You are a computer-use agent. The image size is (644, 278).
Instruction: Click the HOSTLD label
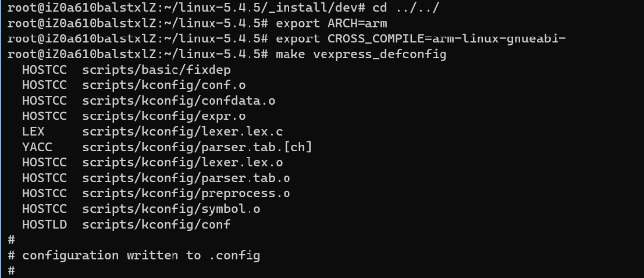(44, 224)
